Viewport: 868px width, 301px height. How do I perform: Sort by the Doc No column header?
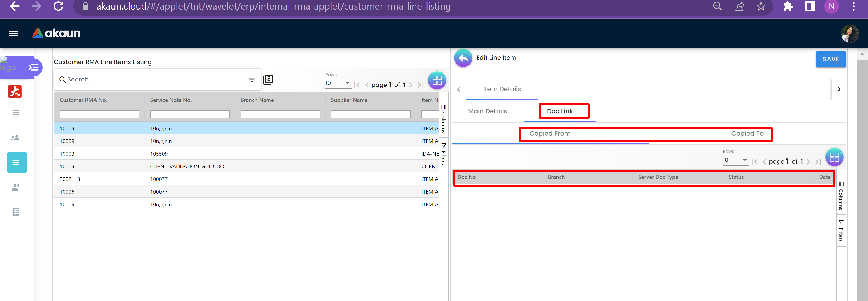pos(467,177)
